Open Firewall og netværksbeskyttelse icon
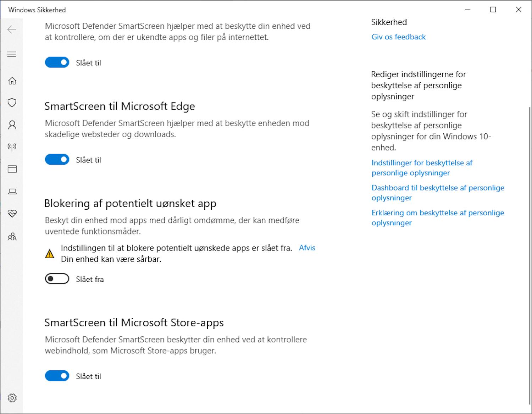This screenshot has width=532, height=414. coord(12,147)
